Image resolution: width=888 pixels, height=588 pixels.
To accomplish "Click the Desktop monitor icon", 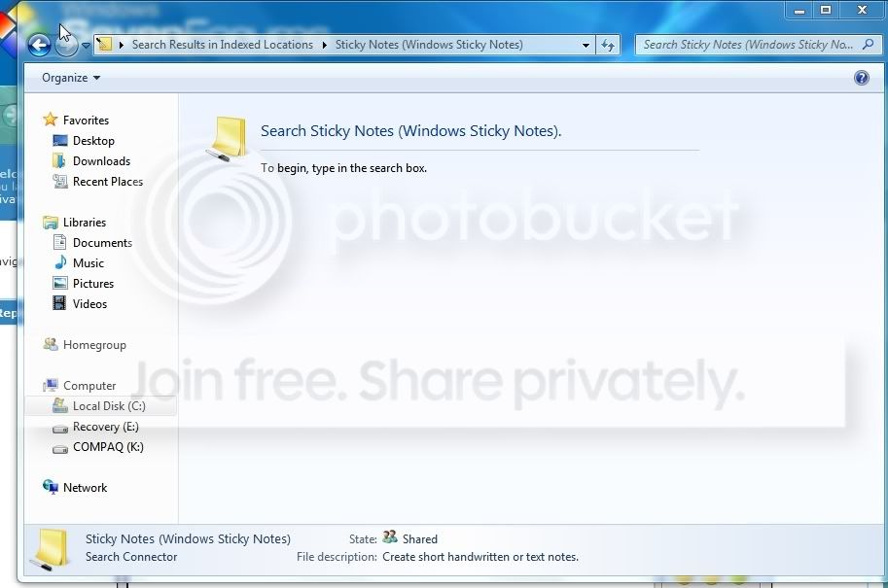I will [59, 140].
